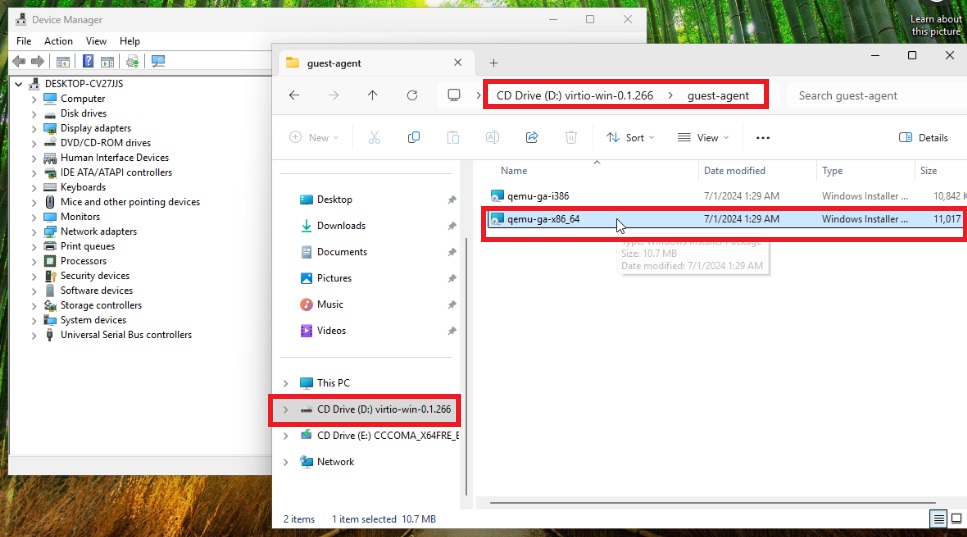Open the Sort dropdown

pos(630,138)
